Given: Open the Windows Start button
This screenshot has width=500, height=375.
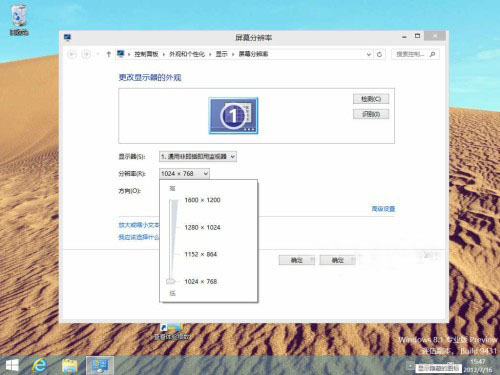Looking at the screenshot, I should pyautogui.click(x=12, y=365).
